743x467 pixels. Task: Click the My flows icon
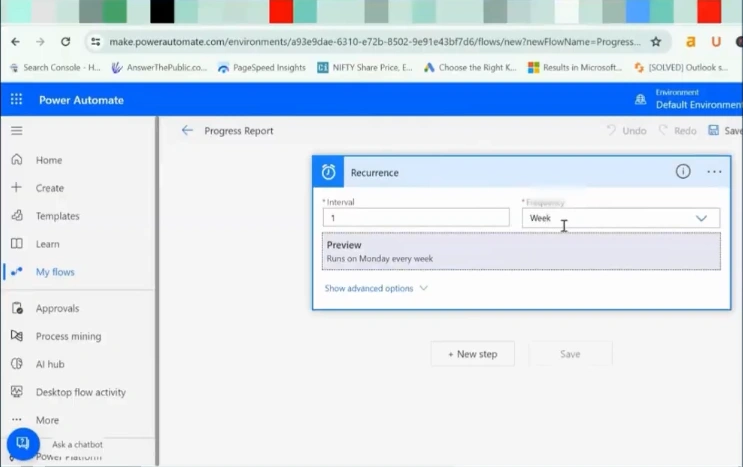click(17, 271)
